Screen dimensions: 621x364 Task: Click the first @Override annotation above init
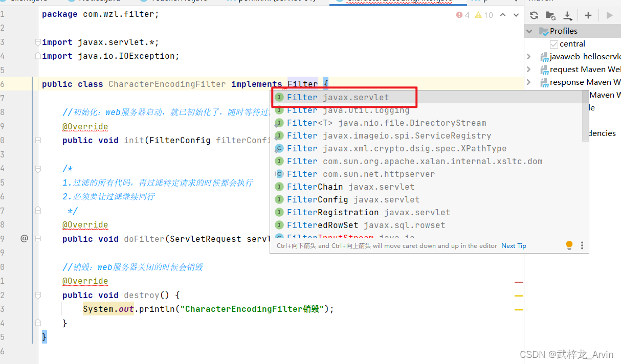85,126
